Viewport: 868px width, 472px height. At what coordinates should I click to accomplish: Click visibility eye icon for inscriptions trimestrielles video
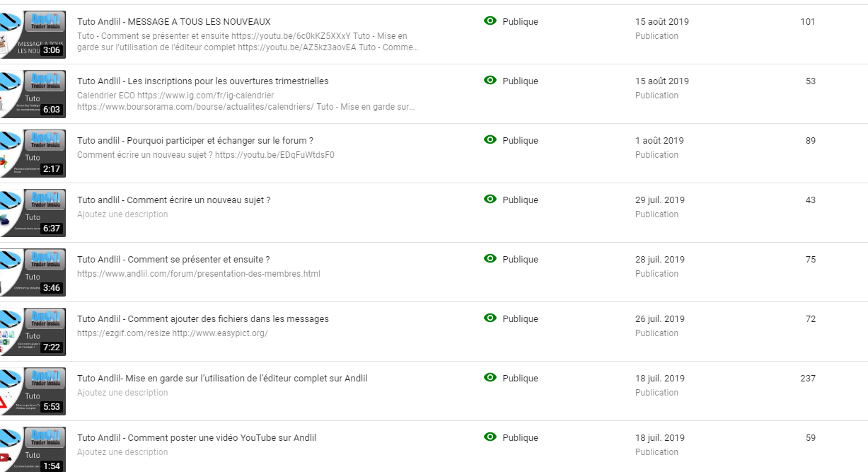coord(490,81)
